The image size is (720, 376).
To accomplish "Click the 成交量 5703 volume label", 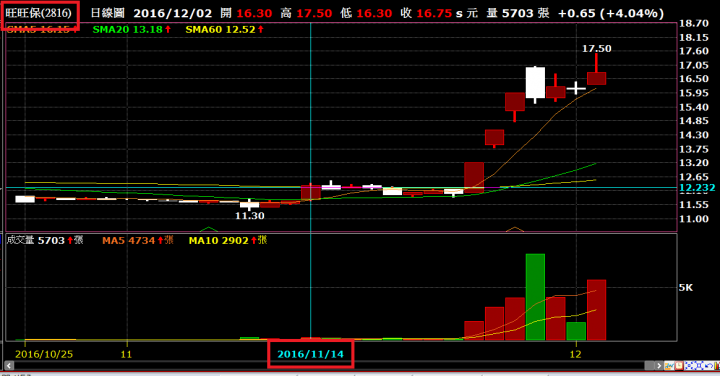I will 45,240.
